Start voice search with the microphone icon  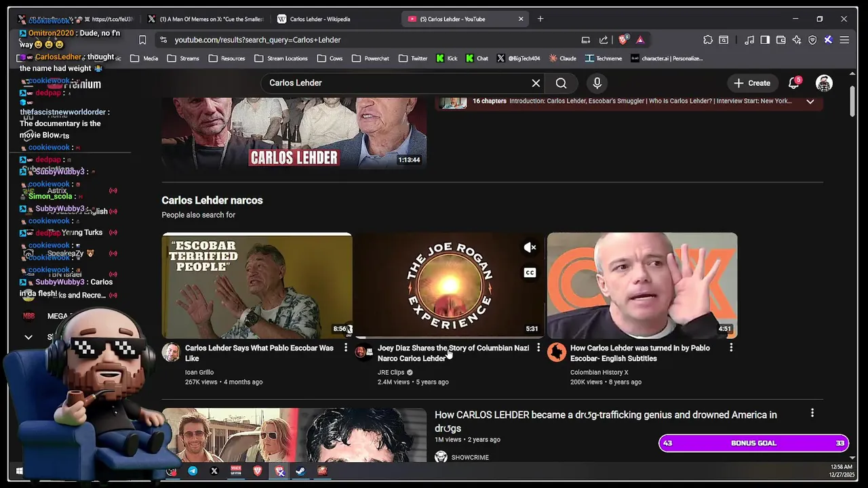click(x=597, y=83)
